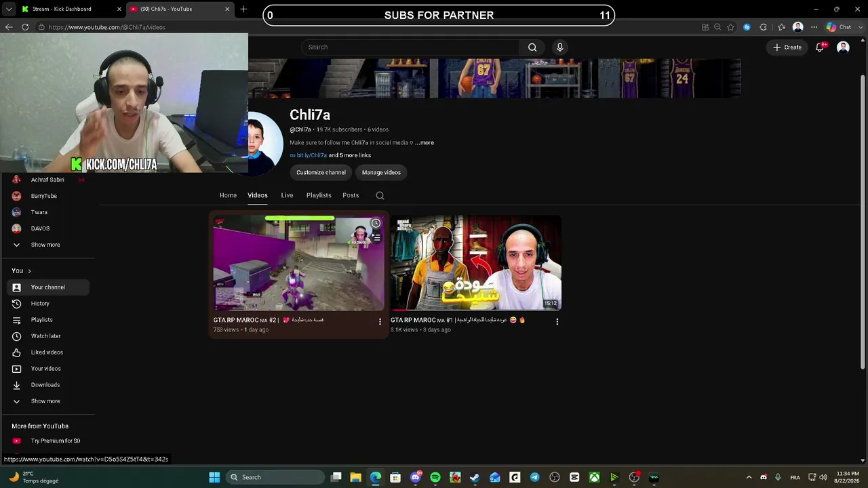Open browser extensions puzzle icon
868x488 pixels.
(764, 27)
